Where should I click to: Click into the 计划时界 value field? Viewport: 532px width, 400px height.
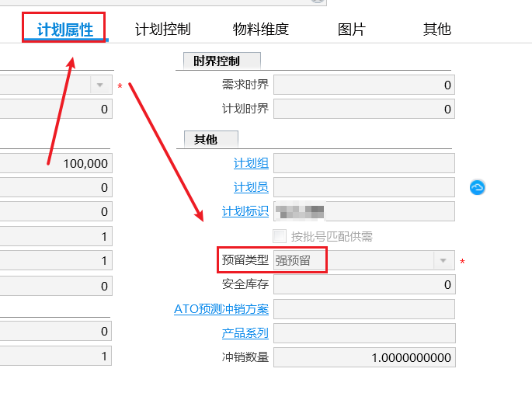pyautogui.click(x=363, y=110)
